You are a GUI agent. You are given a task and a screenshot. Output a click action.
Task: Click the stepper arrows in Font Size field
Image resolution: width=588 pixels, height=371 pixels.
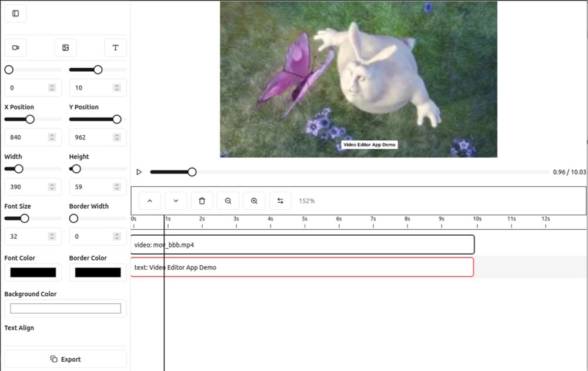(x=52, y=236)
